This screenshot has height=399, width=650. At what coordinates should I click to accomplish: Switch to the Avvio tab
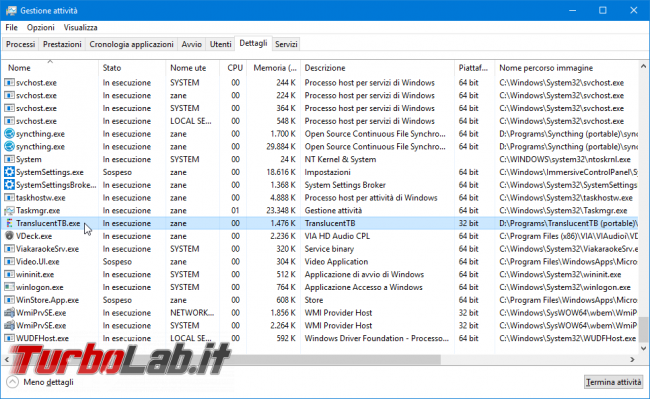point(192,44)
